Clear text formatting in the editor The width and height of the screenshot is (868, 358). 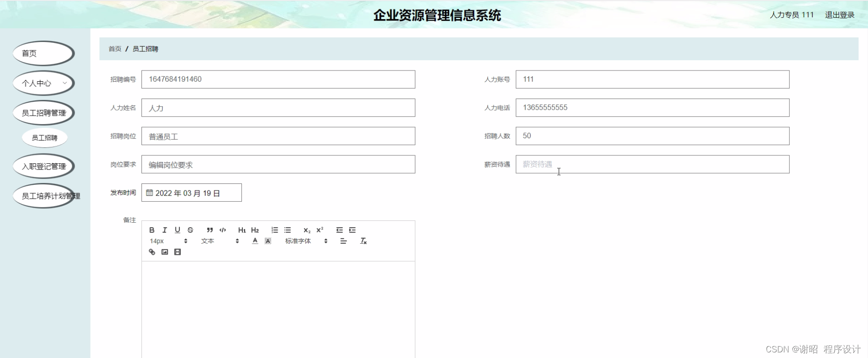tap(363, 241)
